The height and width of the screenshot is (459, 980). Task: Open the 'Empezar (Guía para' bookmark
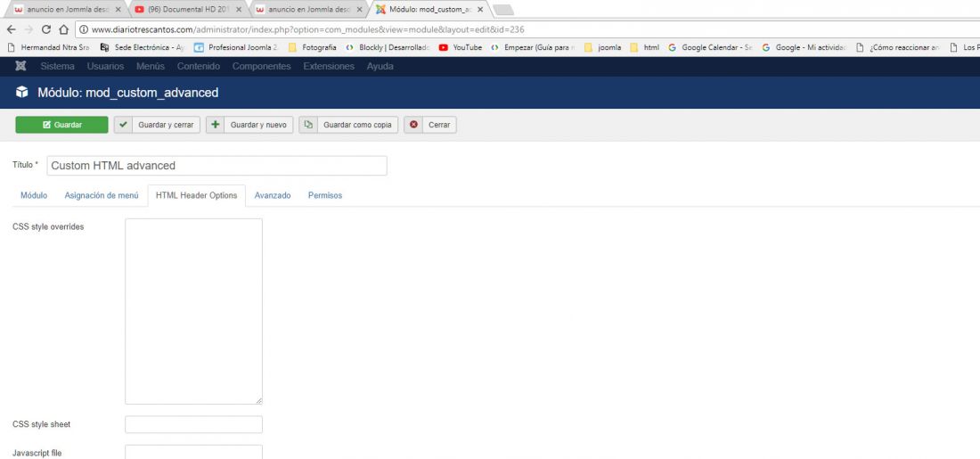533,47
